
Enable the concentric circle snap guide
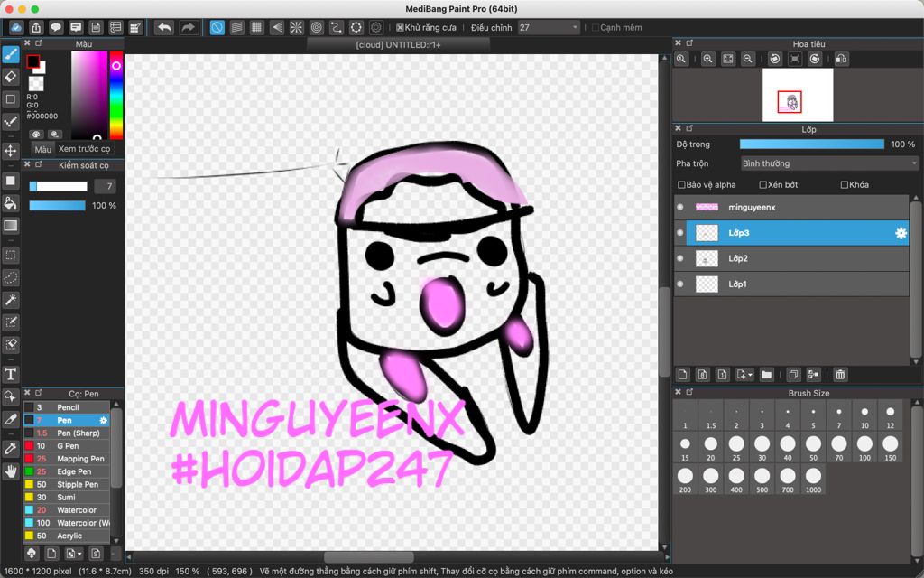317,27
